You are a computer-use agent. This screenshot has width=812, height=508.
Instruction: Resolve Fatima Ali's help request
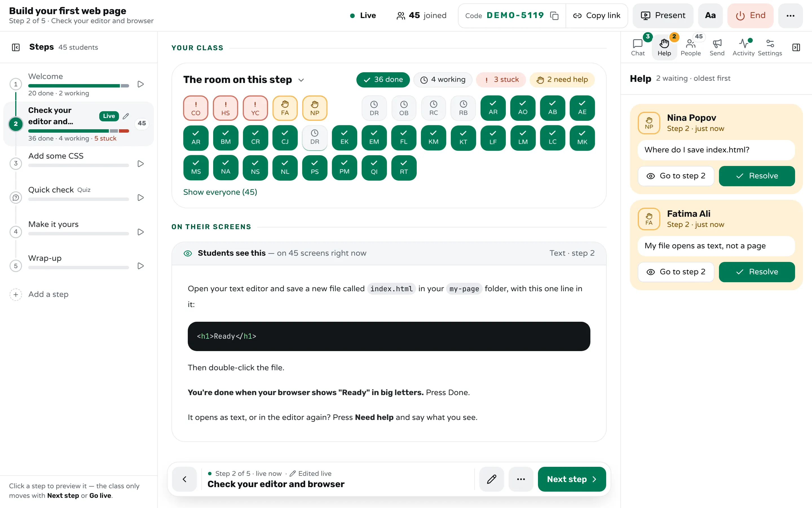[757, 272]
